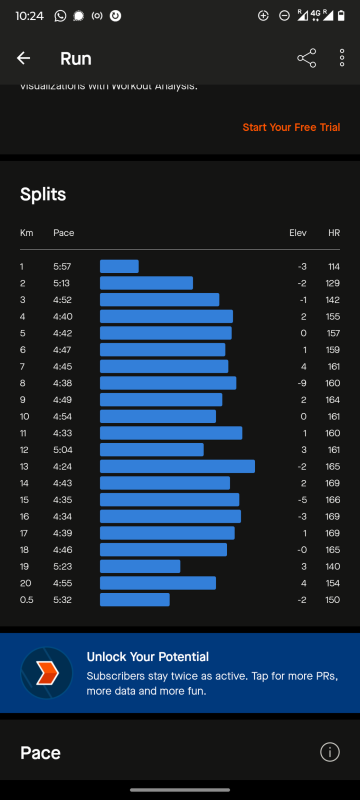
Task: Open the three-dot overflow menu
Action: pyautogui.click(x=342, y=58)
